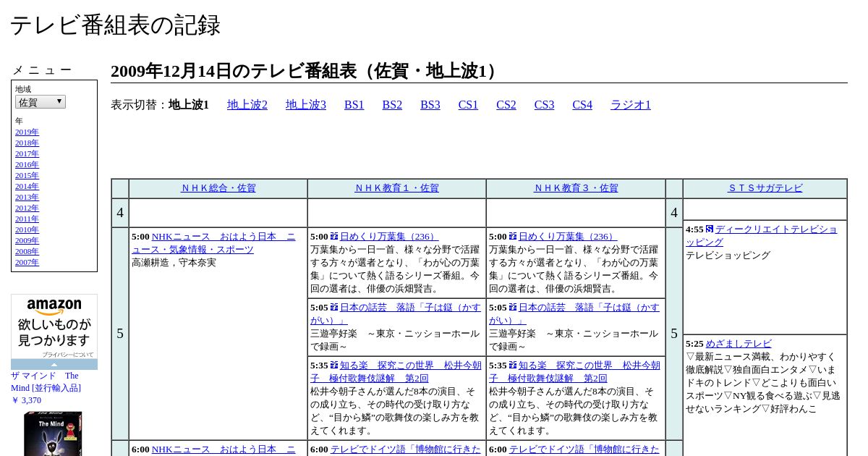Click the caption icon beside 5:35 知る楽 in 教育３
Image resolution: width=868 pixels, height=456 pixels.
click(x=513, y=366)
